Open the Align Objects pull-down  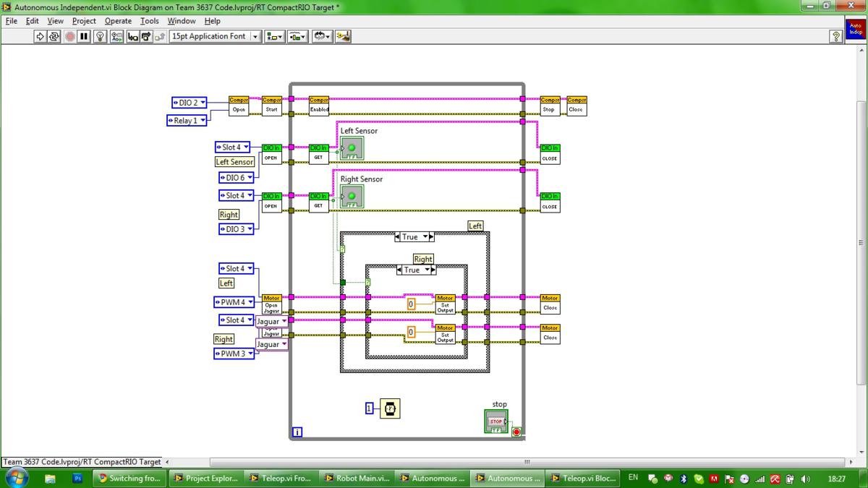click(x=275, y=36)
